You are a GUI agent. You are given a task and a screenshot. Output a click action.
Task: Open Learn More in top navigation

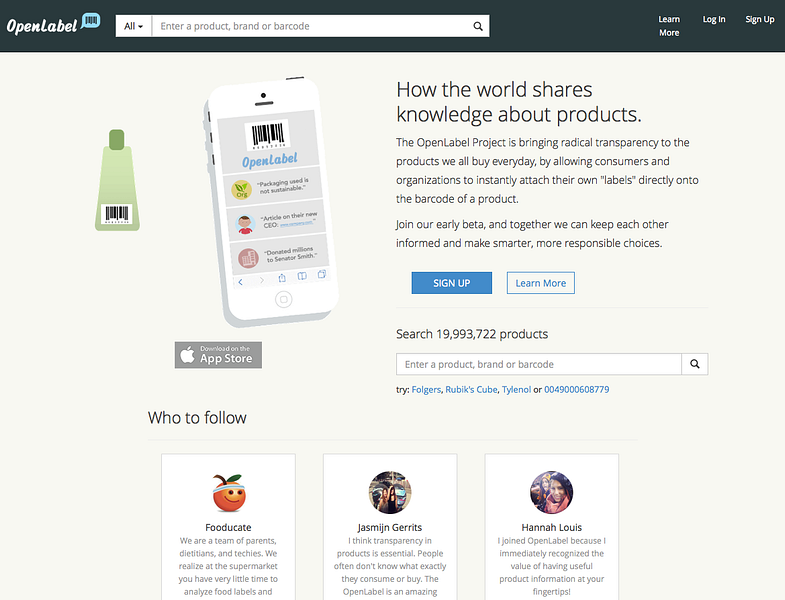point(669,26)
